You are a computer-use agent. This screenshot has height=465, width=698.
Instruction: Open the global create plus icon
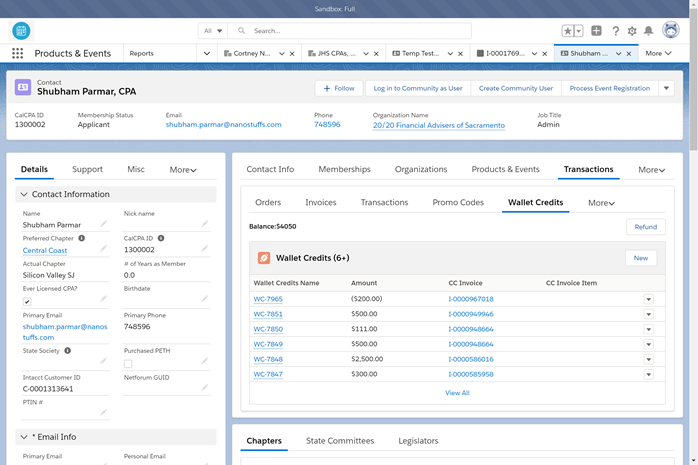tap(596, 31)
